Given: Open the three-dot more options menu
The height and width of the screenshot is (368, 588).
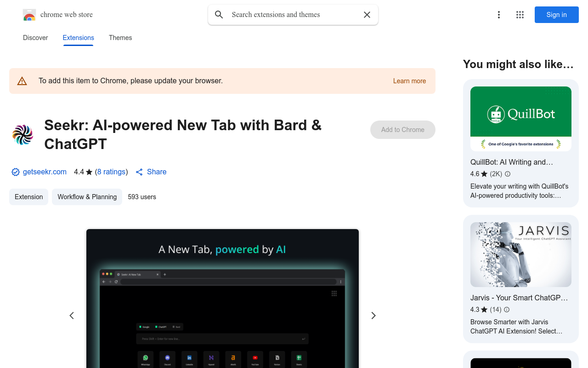Looking at the screenshot, I should click(499, 15).
